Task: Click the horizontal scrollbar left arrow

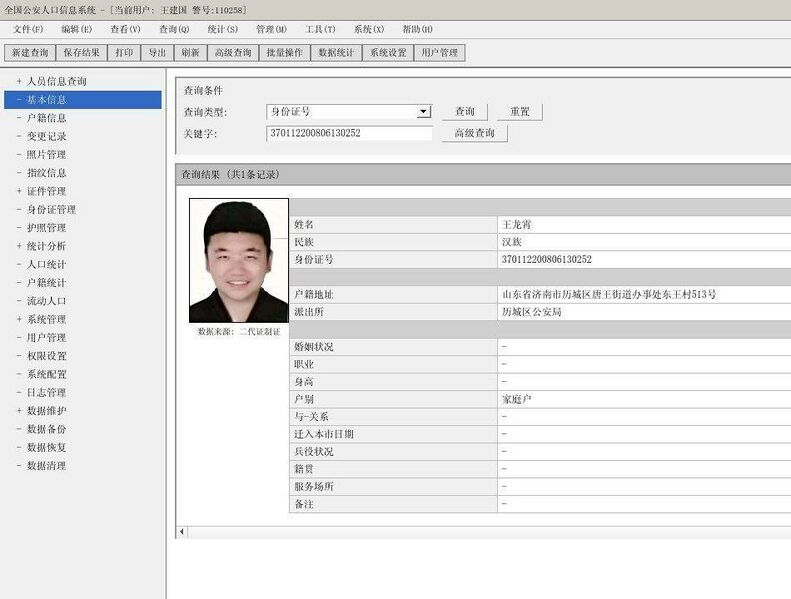Action: click(x=182, y=531)
